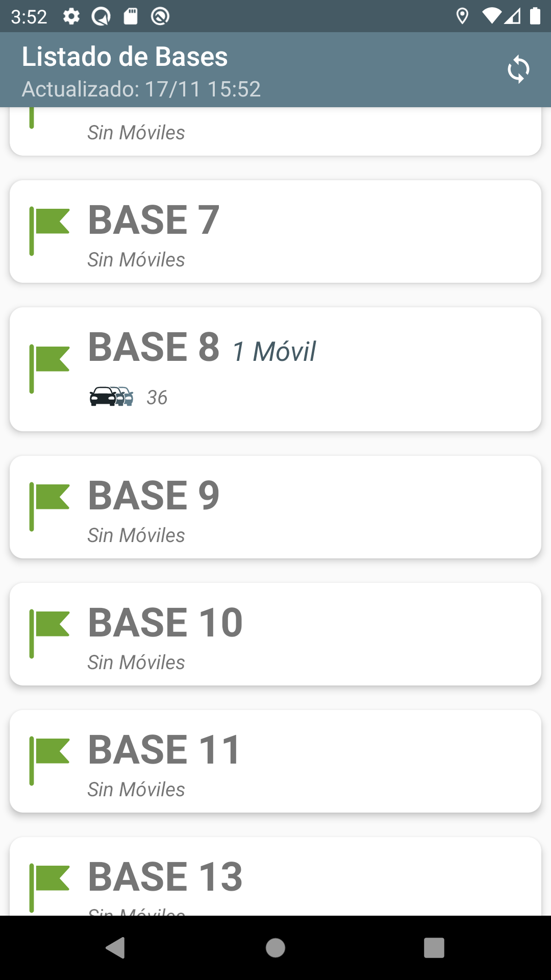Viewport: 551px width, 980px height.
Task: Tap the BASE 13 heading
Action: click(165, 877)
